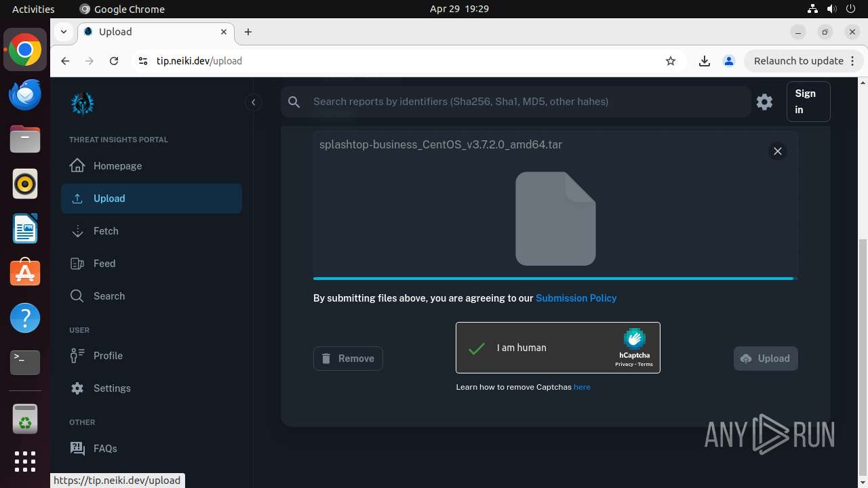Click the uploaded file thumbnail icon
The height and width of the screenshot is (488, 868).
click(555, 218)
